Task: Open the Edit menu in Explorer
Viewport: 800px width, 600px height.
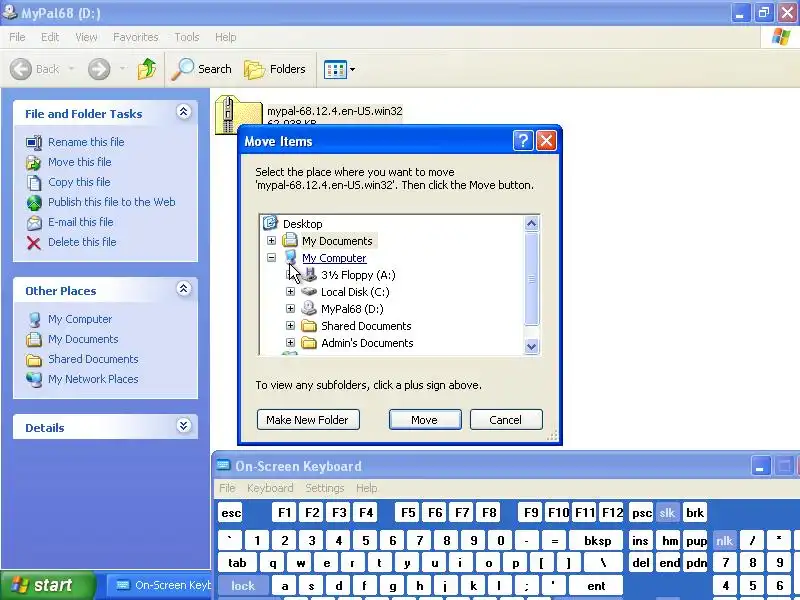Action: point(50,37)
